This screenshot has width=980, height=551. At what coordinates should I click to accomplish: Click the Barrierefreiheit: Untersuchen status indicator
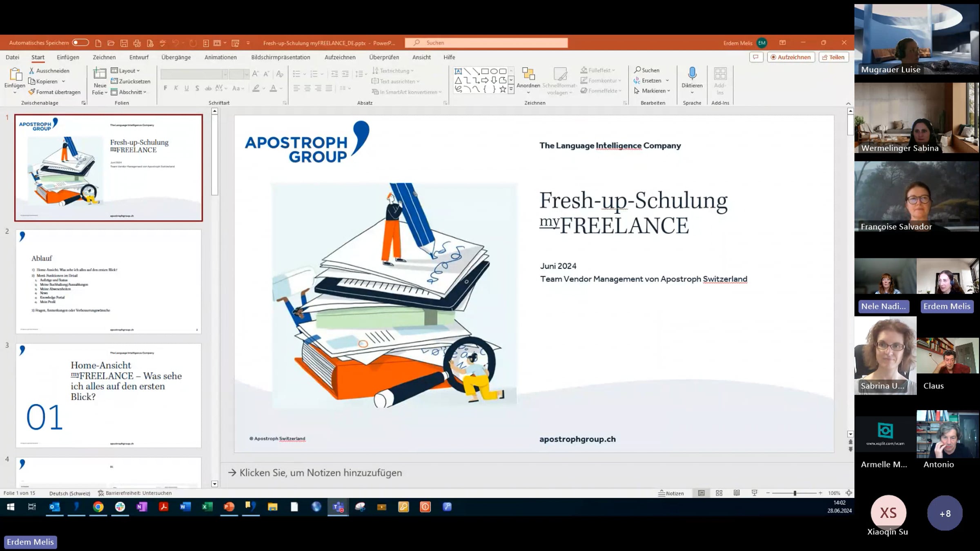(135, 493)
